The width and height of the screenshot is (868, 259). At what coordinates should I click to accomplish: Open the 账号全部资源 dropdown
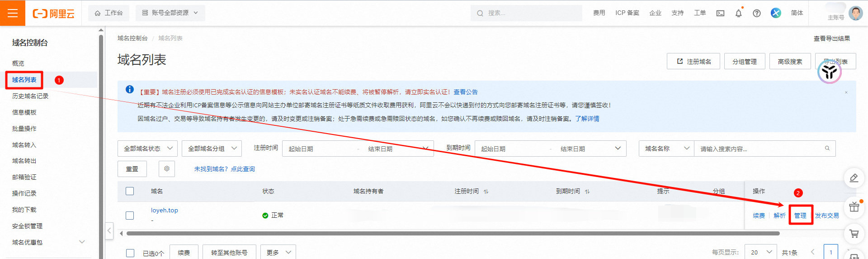[x=170, y=13]
